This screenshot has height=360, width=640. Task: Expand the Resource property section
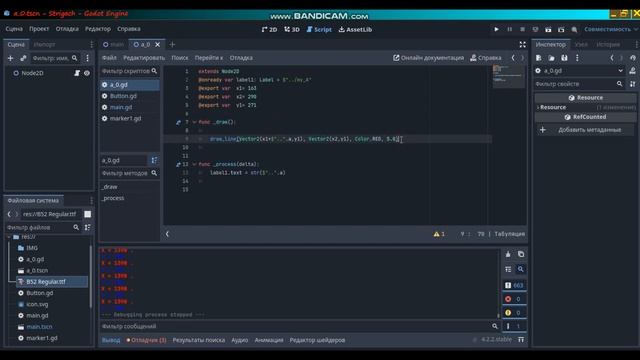click(x=553, y=107)
